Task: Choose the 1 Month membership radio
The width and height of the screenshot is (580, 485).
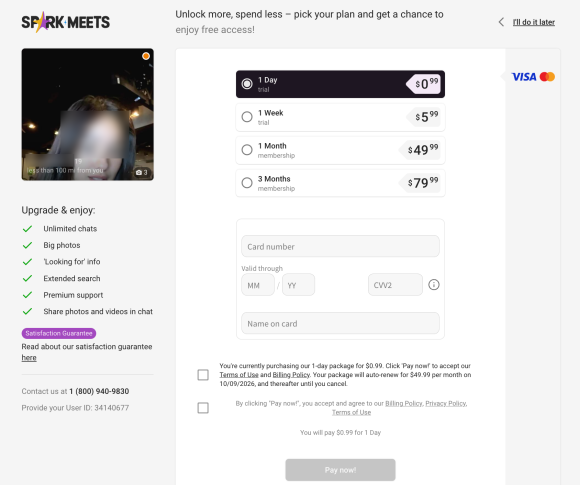Action: [x=247, y=150]
